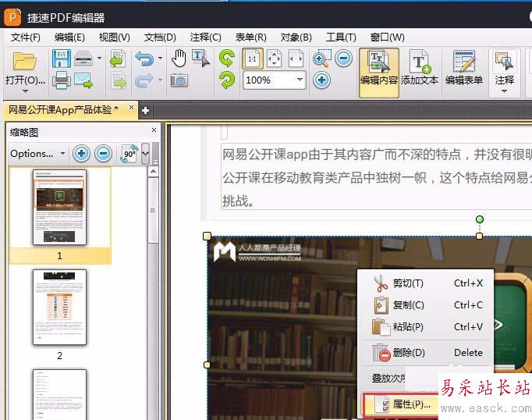Select the text selection tool

[x=200, y=59]
